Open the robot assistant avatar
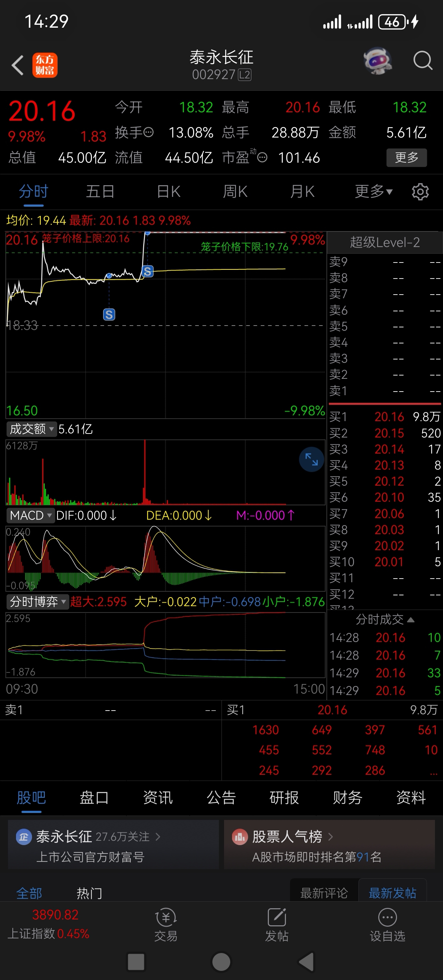 377,61
